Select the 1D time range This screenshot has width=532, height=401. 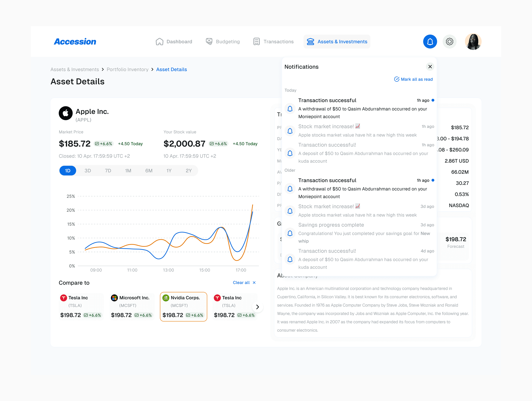[68, 171]
